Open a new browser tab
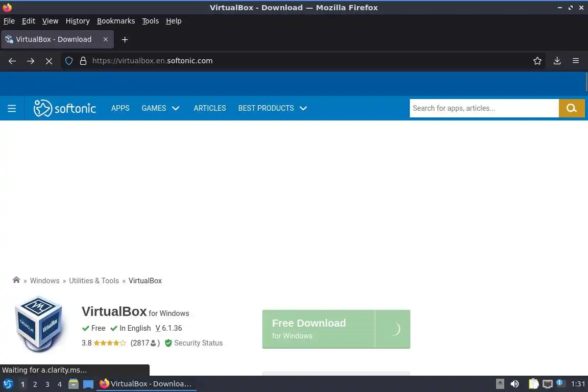 click(125, 39)
